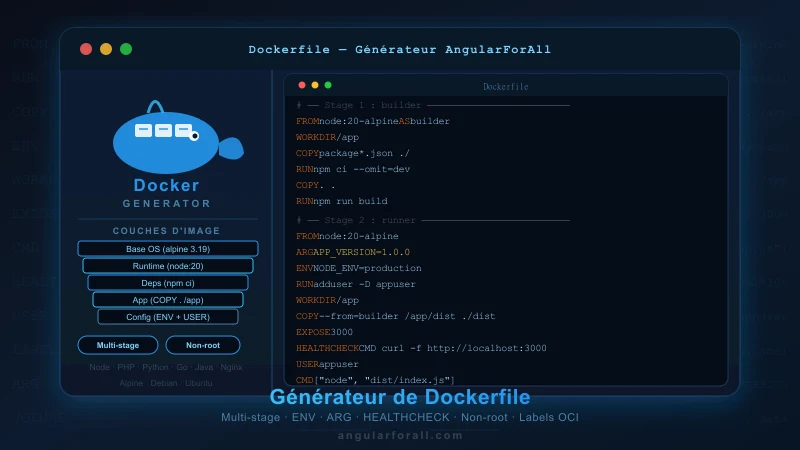Click line 'EXPOSE 3000'
The width and height of the screenshot is (800, 450).
click(324, 332)
